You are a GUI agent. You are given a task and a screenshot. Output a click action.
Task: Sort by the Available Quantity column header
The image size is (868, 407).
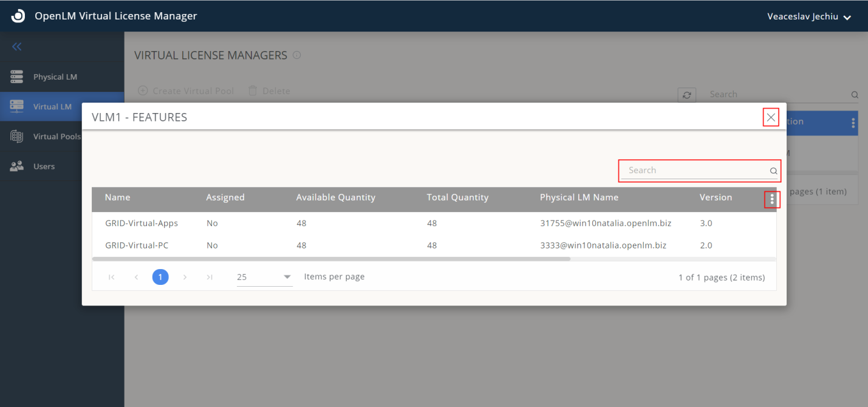click(335, 197)
